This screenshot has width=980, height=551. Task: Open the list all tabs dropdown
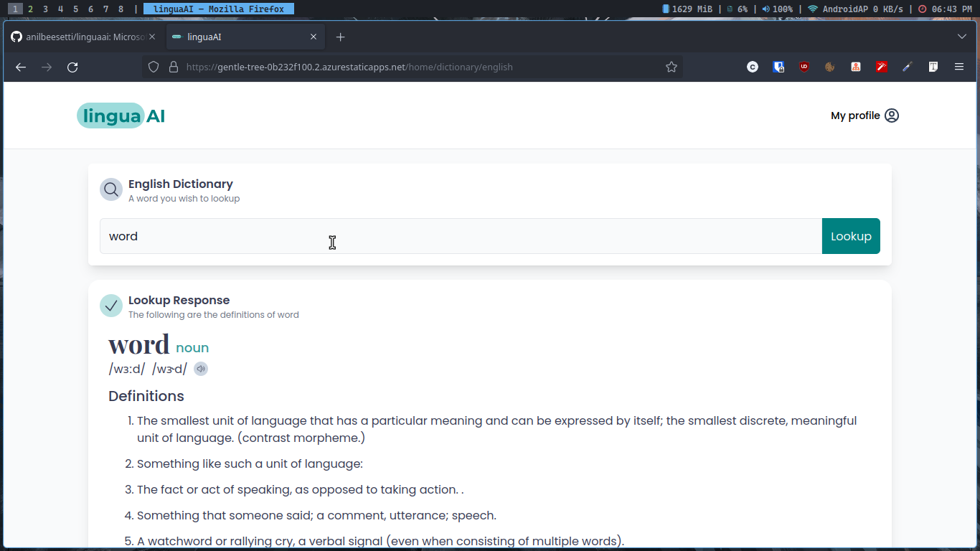click(x=961, y=36)
